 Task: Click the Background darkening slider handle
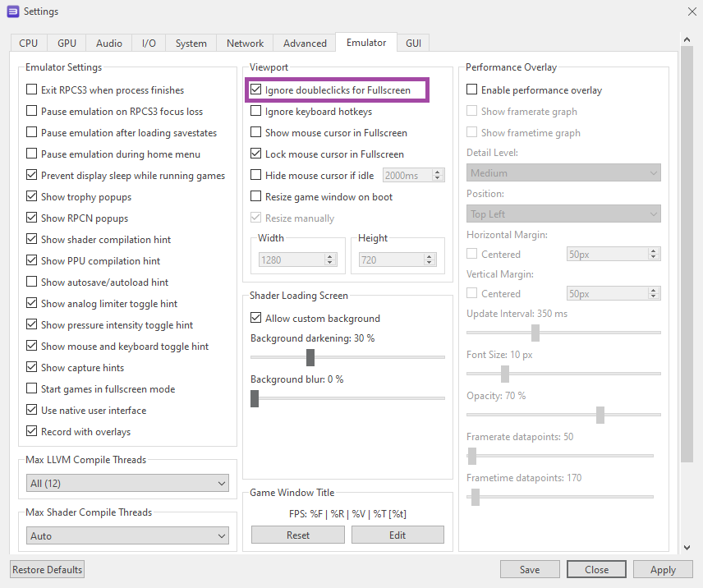[x=310, y=357]
